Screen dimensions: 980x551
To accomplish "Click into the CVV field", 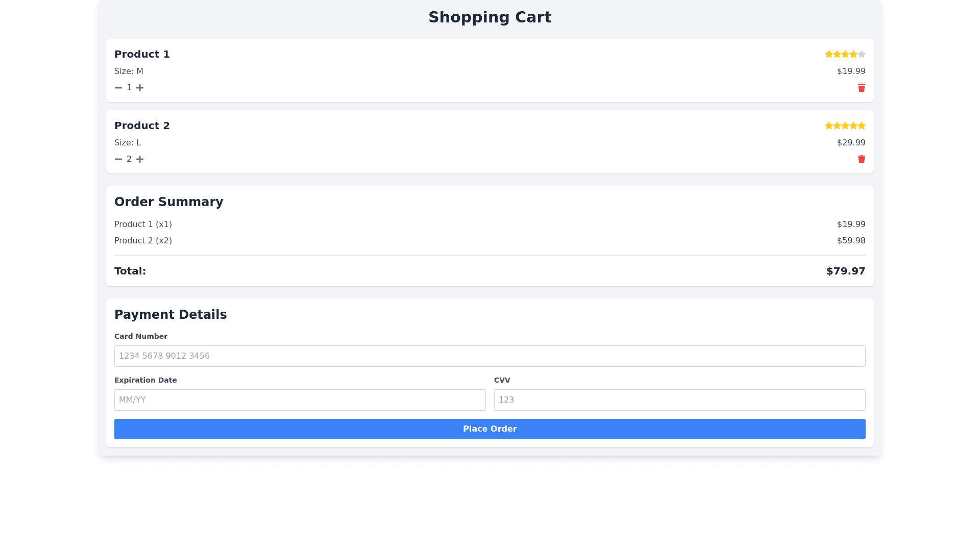I will [680, 400].
